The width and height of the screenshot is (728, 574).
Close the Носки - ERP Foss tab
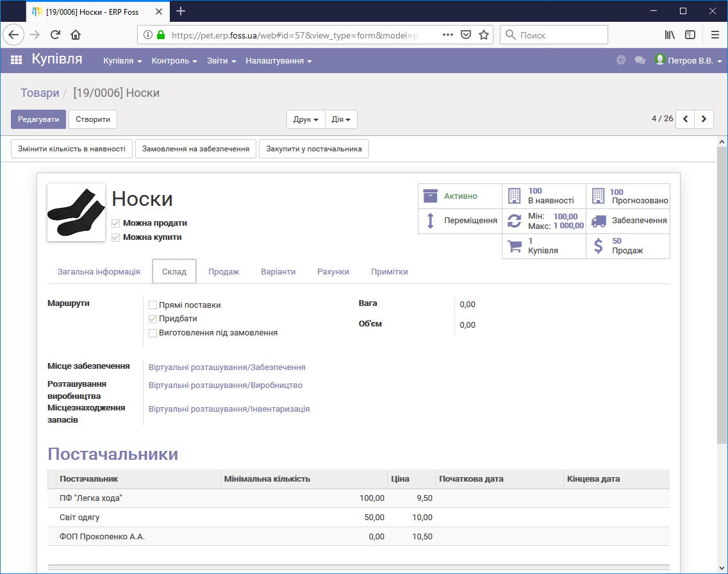(x=159, y=12)
